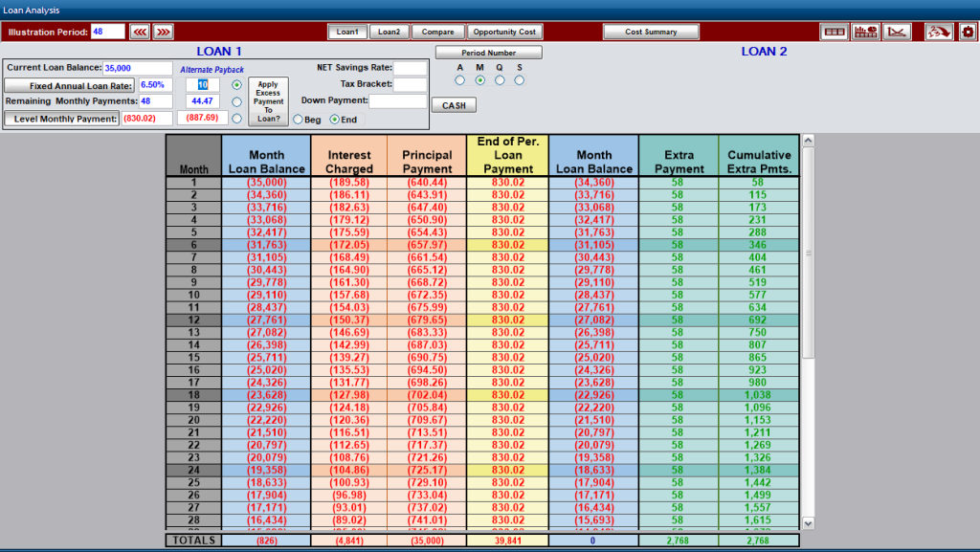Open the Compare tab
This screenshot has width=980, height=552.
pos(438,32)
